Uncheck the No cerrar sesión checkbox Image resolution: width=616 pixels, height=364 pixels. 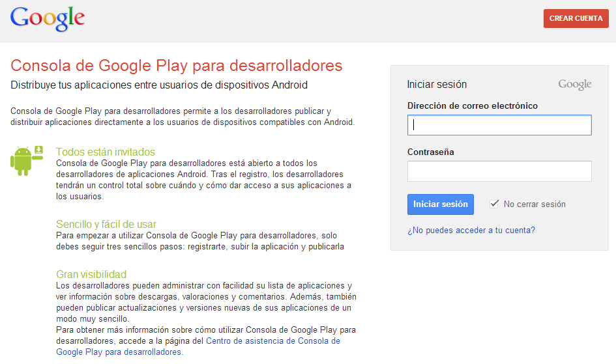pos(494,204)
